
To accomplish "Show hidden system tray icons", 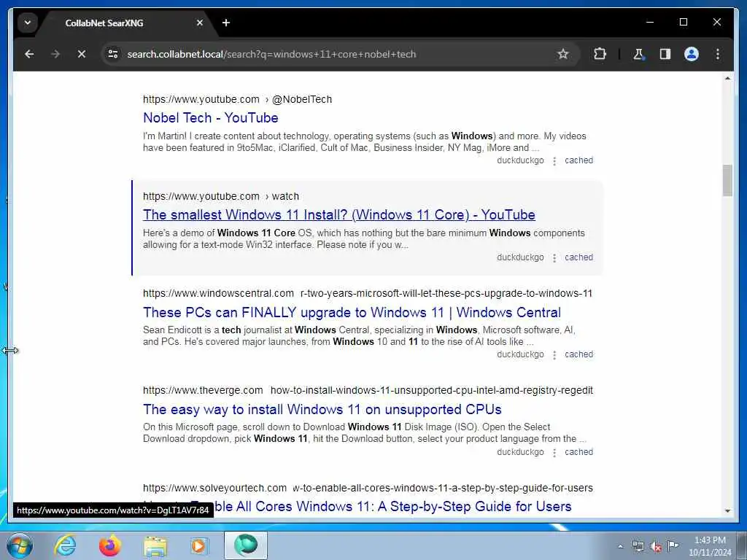I will (x=620, y=546).
